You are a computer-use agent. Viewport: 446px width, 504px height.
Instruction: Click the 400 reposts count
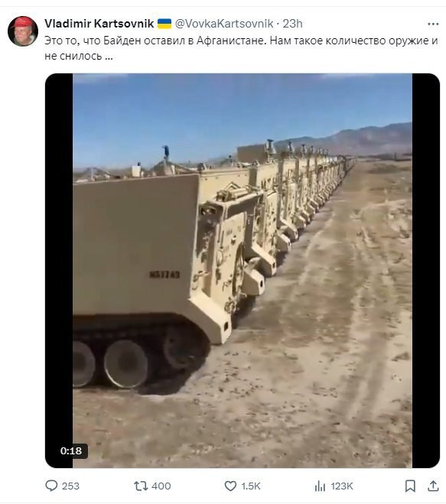pos(161,486)
